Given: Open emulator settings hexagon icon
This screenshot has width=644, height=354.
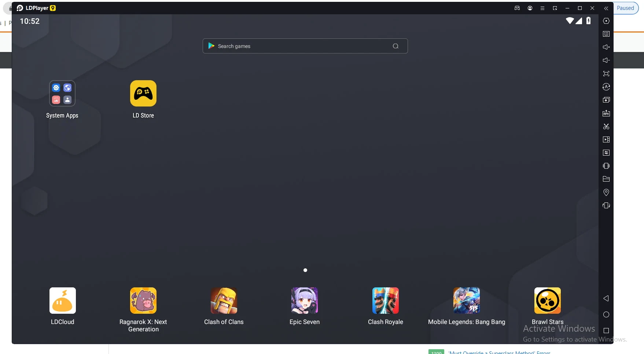Looking at the screenshot, I should coord(606,21).
